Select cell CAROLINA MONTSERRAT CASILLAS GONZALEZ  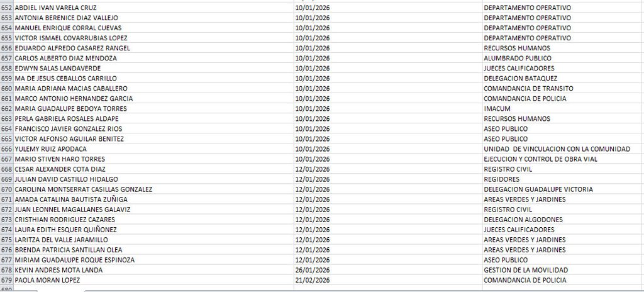point(153,189)
